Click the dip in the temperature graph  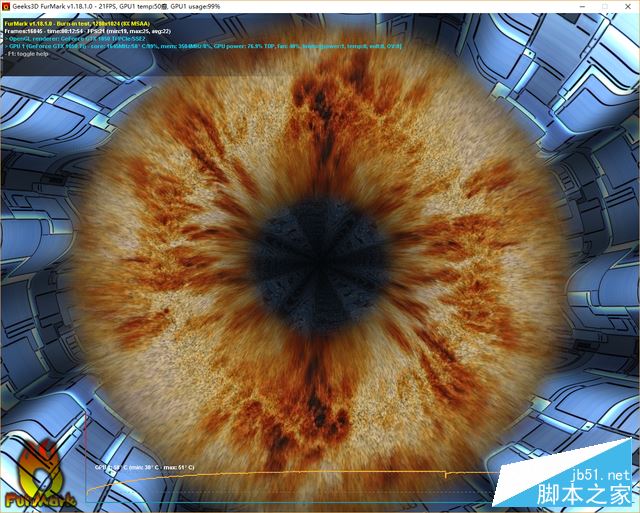tap(446, 471)
